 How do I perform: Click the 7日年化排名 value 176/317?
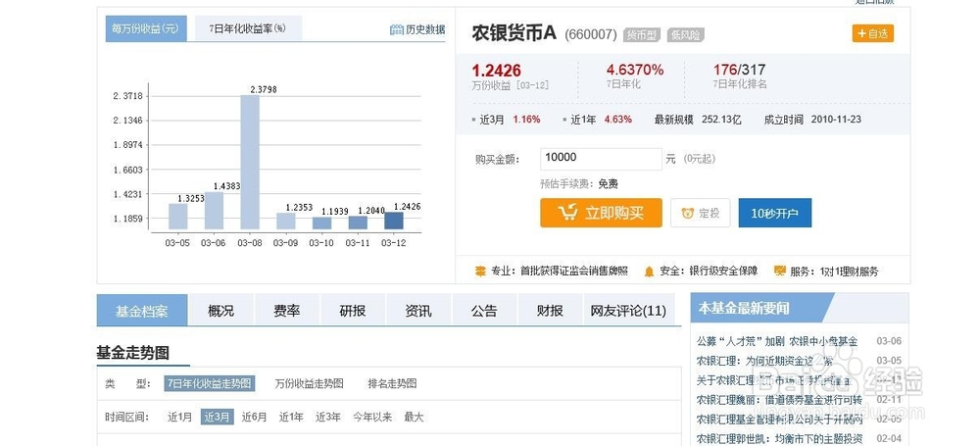[739, 70]
